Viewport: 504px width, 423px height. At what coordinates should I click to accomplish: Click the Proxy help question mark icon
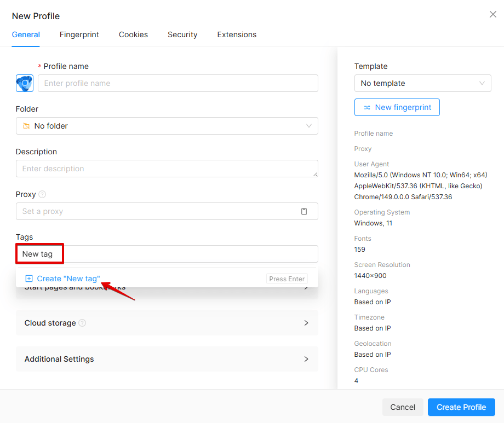(42, 194)
